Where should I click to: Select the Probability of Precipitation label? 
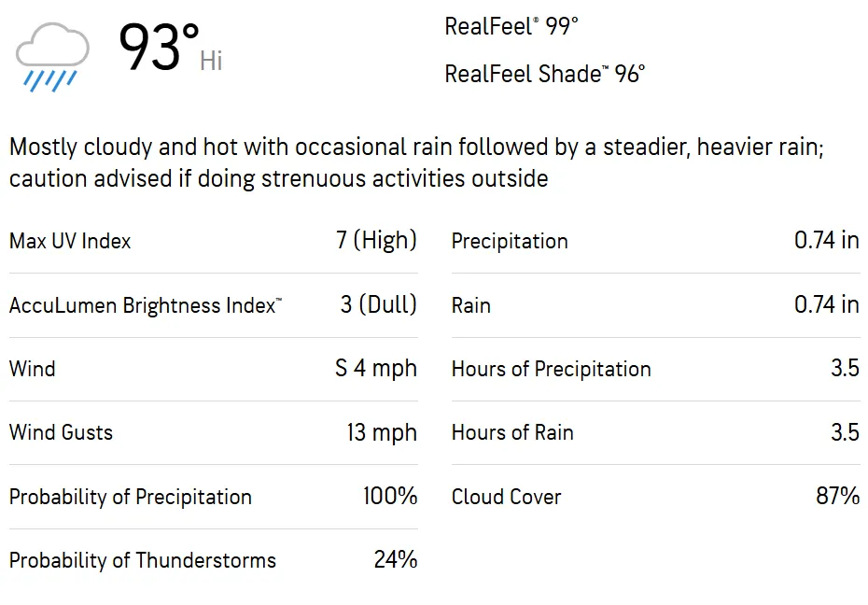click(x=131, y=497)
